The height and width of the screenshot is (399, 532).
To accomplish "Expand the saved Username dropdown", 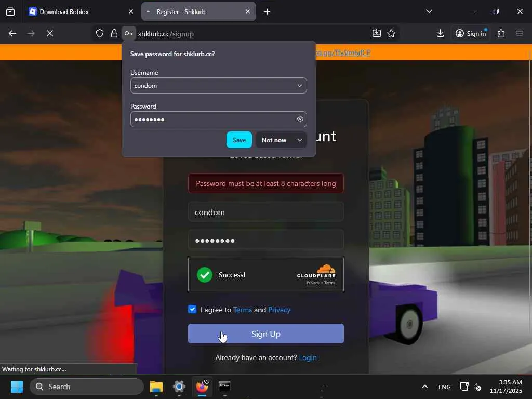I will 300,86.
